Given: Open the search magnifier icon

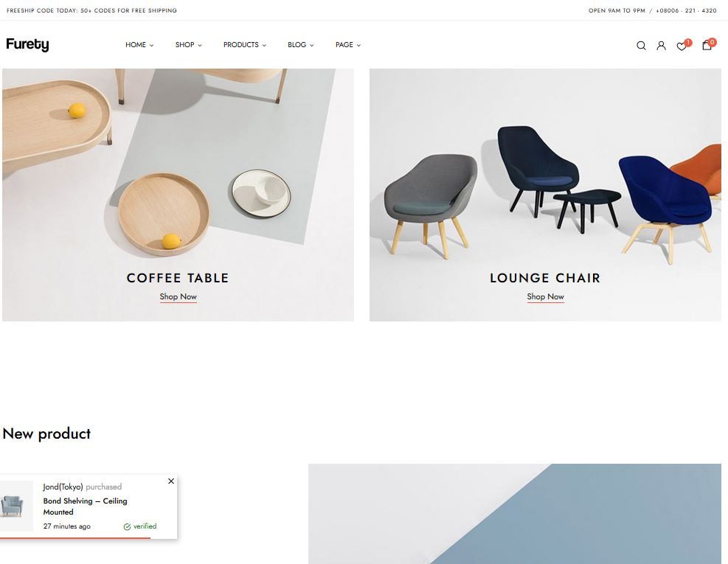Looking at the screenshot, I should click(641, 46).
